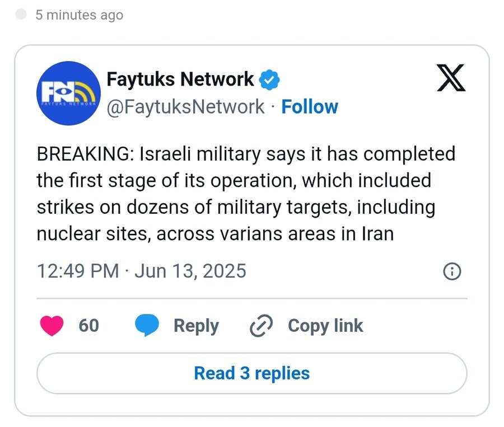
Task: Click the 5 minutes ago label
Action: click(80, 15)
